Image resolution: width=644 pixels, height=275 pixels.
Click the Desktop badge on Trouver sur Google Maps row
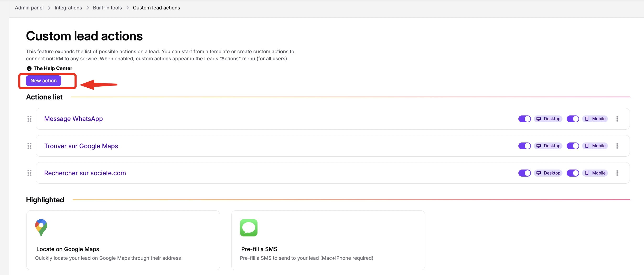[x=548, y=146]
